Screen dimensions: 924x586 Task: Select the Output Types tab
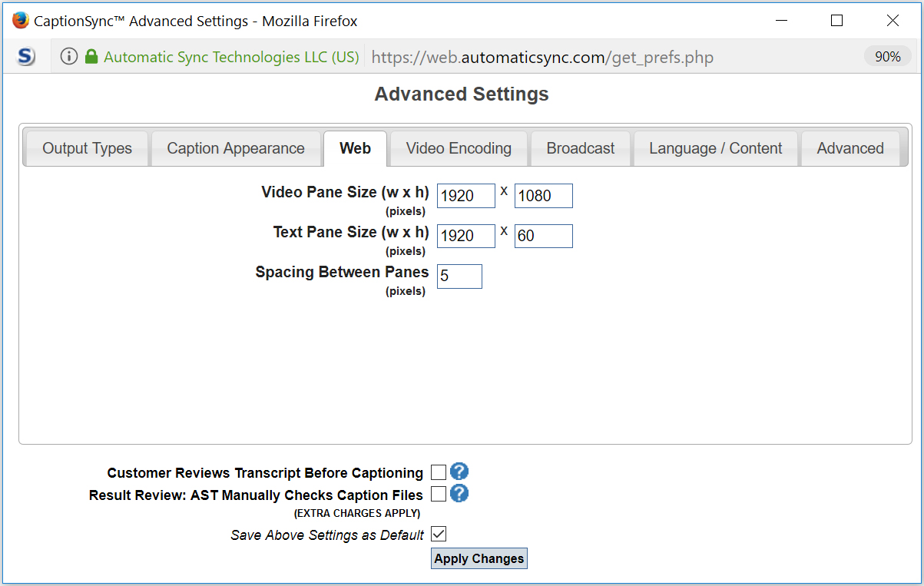click(85, 147)
